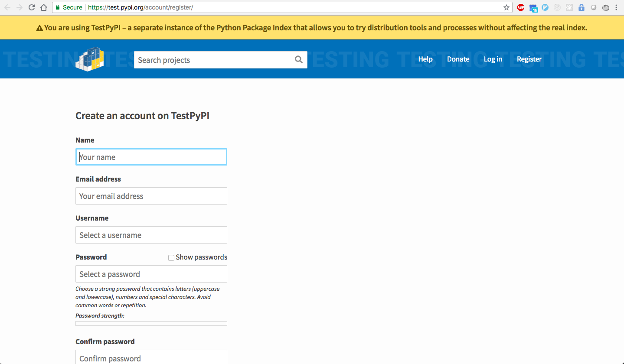Open the Help link in header

click(425, 59)
